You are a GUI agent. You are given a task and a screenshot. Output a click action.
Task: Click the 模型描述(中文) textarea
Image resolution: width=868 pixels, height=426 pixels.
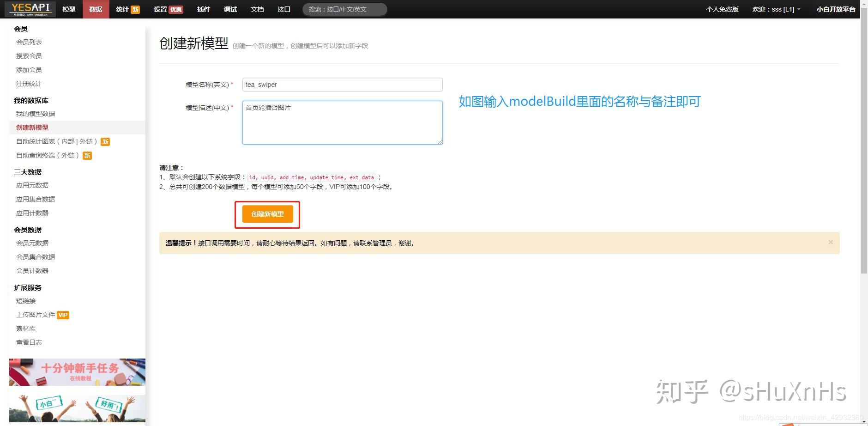(x=342, y=122)
